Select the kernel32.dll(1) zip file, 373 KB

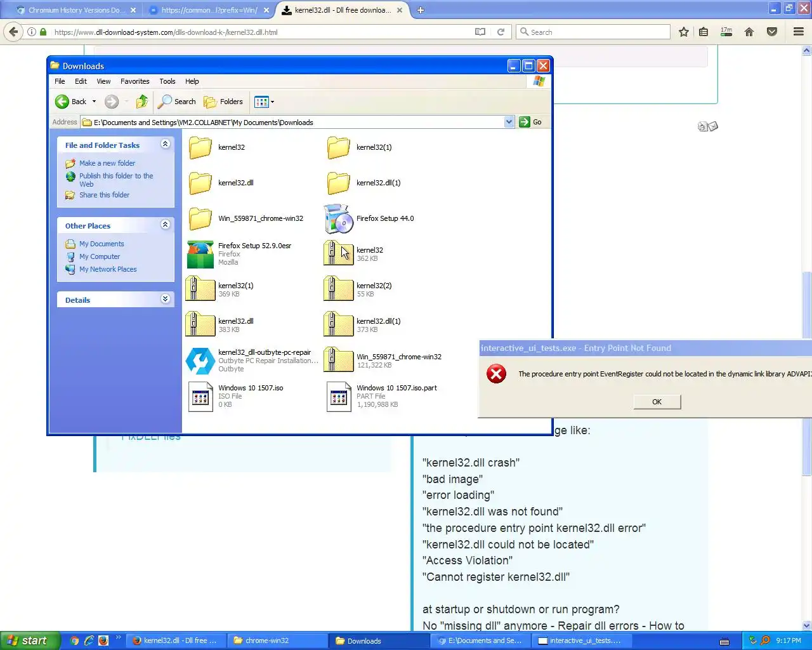pos(339,324)
